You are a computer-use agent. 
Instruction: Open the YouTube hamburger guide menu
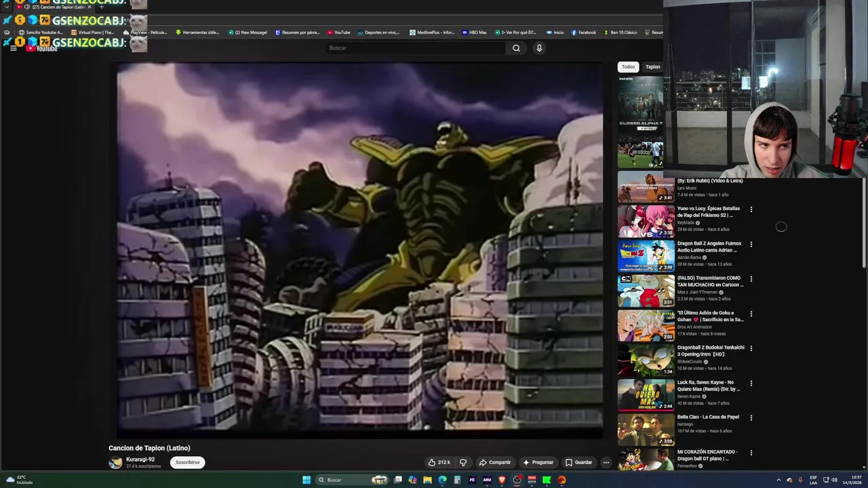point(13,48)
